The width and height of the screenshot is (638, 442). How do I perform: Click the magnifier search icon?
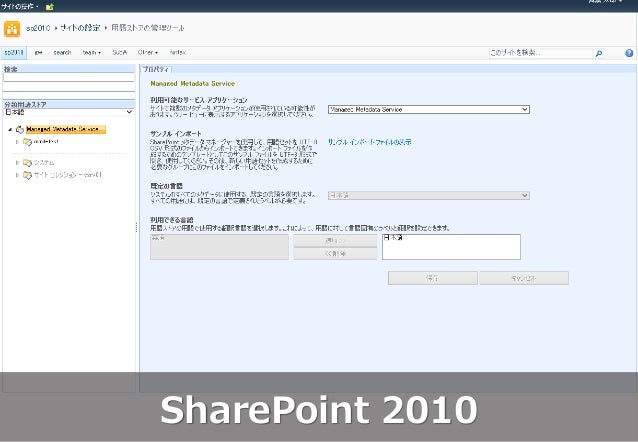pos(599,53)
